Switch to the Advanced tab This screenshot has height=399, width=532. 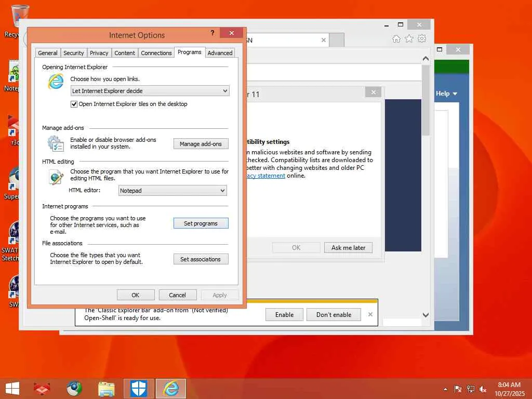pos(220,53)
